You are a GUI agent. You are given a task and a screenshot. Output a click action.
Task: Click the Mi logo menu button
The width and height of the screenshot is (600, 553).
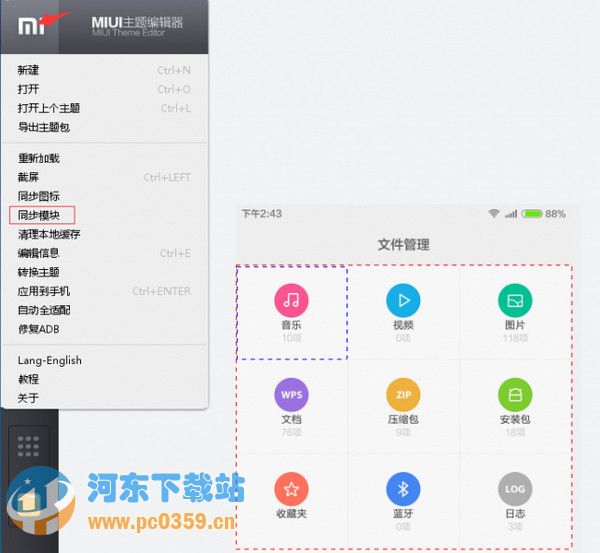pyautogui.click(x=30, y=26)
